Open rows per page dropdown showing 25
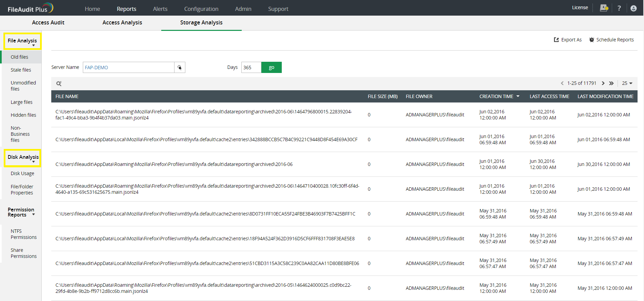Viewport: 644px width, 301px height. [627, 83]
